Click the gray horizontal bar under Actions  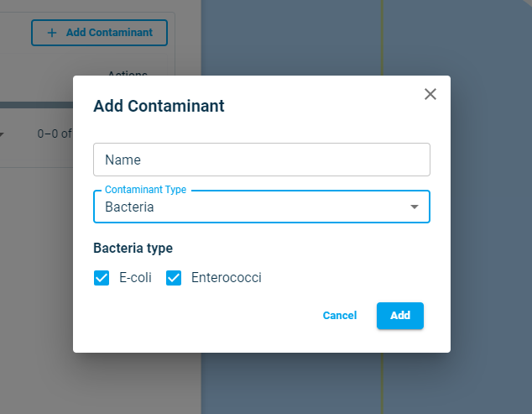point(34,105)
